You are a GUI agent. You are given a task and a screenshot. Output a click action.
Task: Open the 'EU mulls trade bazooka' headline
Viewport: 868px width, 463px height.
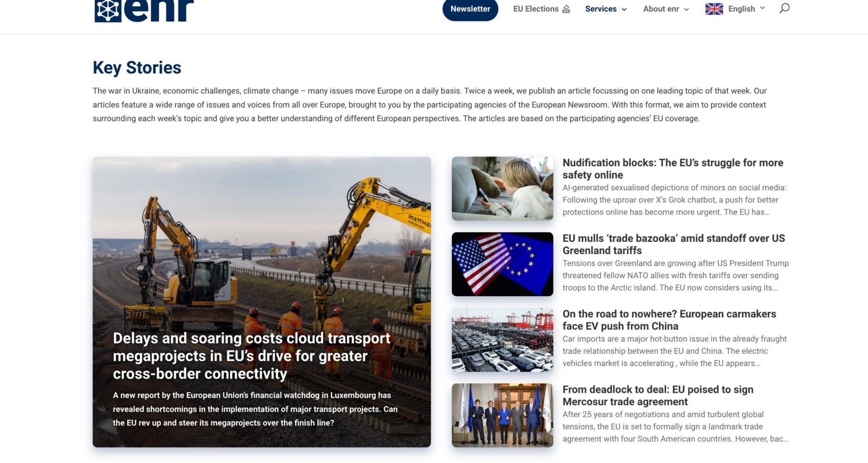click(x=674, y=244)
